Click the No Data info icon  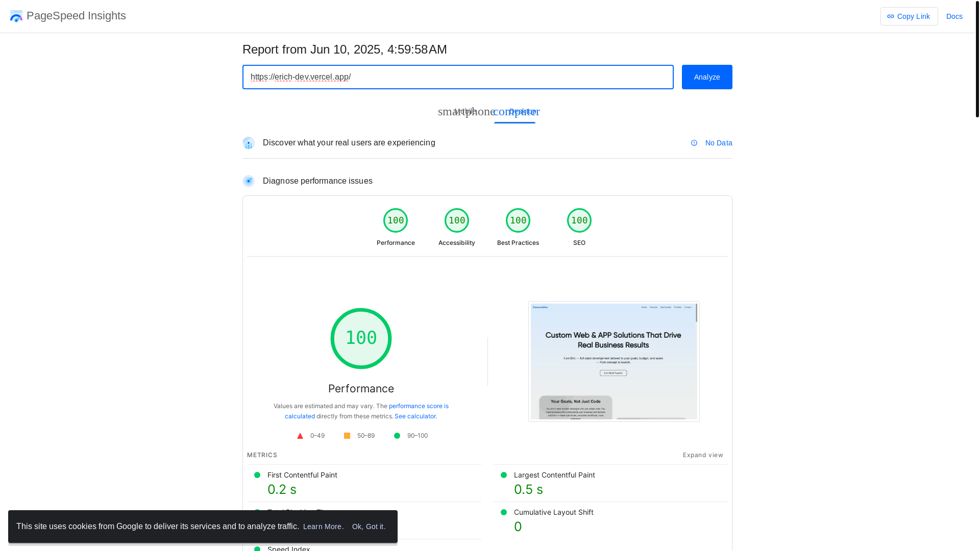click(x=694, y=143)
